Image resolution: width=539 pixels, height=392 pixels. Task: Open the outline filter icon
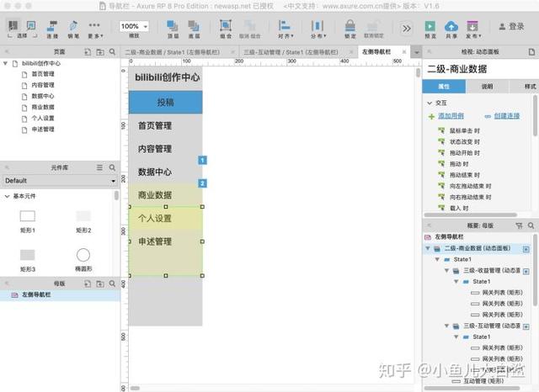tap(519, 225)
